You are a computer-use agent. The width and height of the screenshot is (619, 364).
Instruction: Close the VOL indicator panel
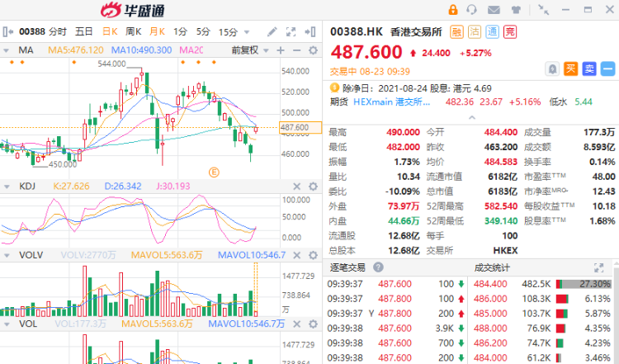[297, 324]
